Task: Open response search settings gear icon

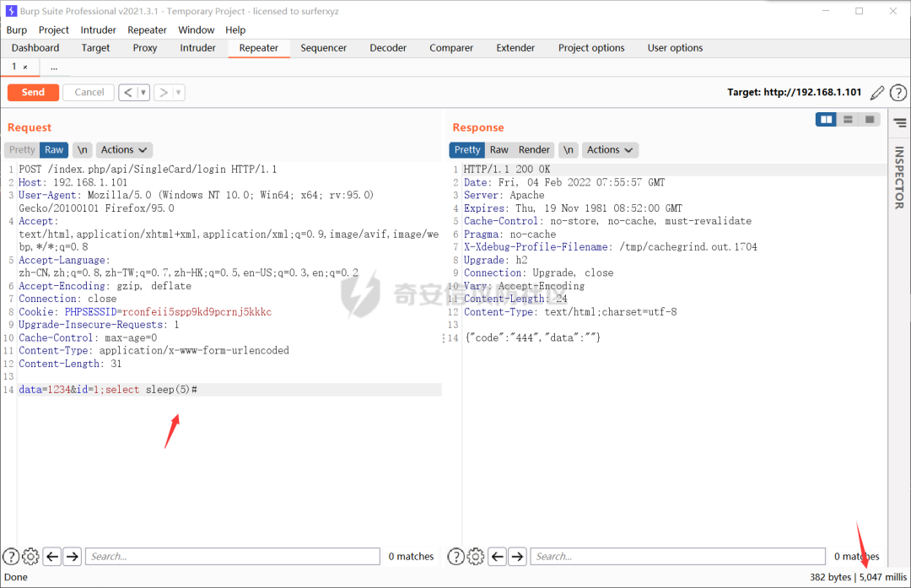Action: 475,557
